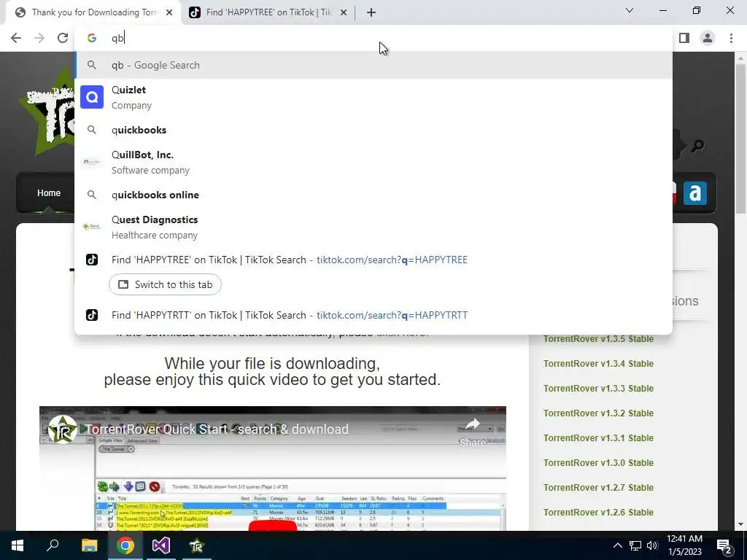Open TorrentRover v1.3.3 Stable link

598,389
